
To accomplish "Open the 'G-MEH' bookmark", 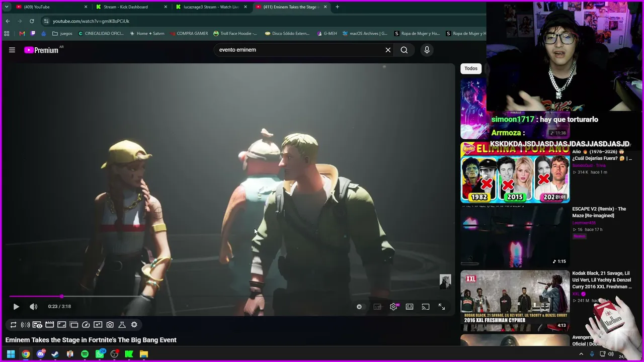I will pyautogui.click(x=327, y=34).
